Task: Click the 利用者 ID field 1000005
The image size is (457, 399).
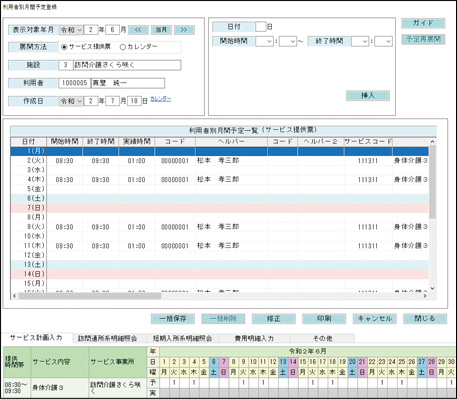Action: click(74, 83)
